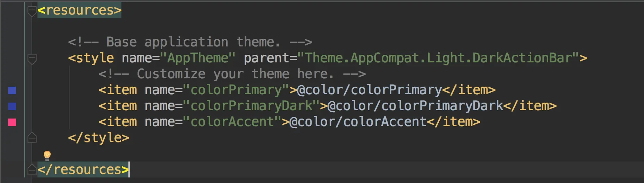This screenshot has width=644, height=183.
Task: Click the "Base application theme." comment
Action: point(190,42)
